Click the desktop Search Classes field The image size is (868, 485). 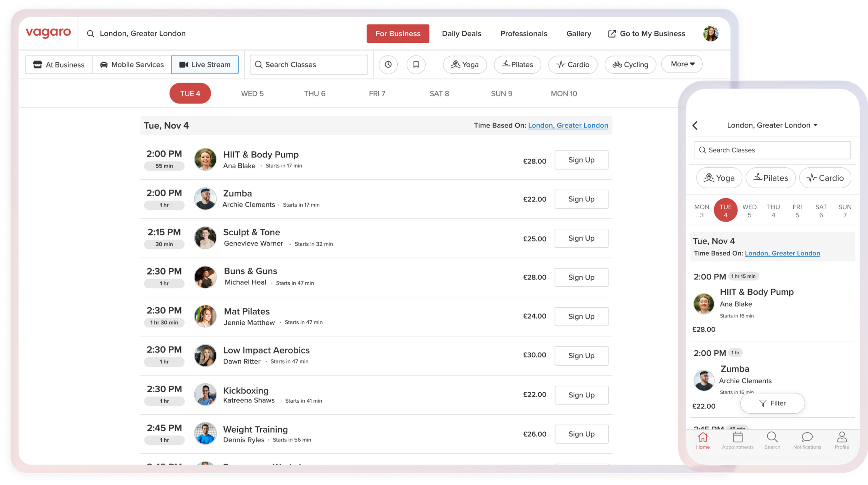point(309,65)
